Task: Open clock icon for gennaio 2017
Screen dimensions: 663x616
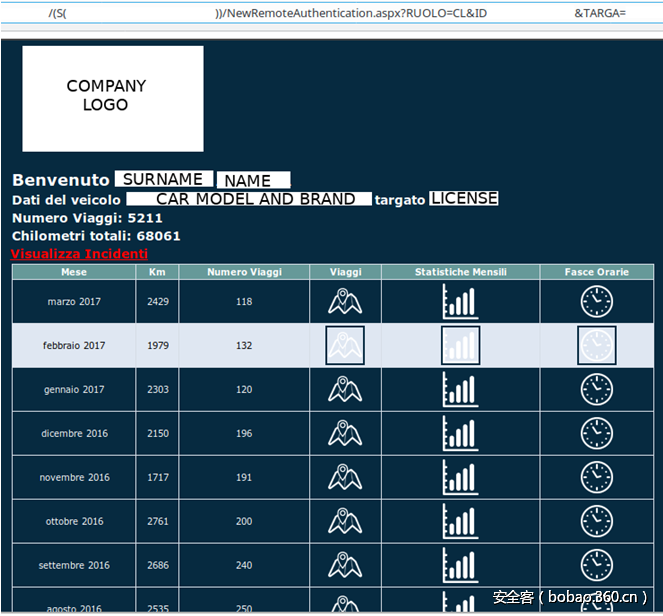Action: pos(597,389)
